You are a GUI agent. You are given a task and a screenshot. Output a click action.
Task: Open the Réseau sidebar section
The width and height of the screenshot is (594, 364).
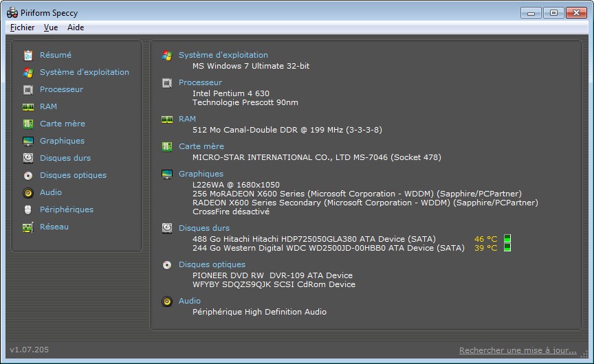pos(54,227)
